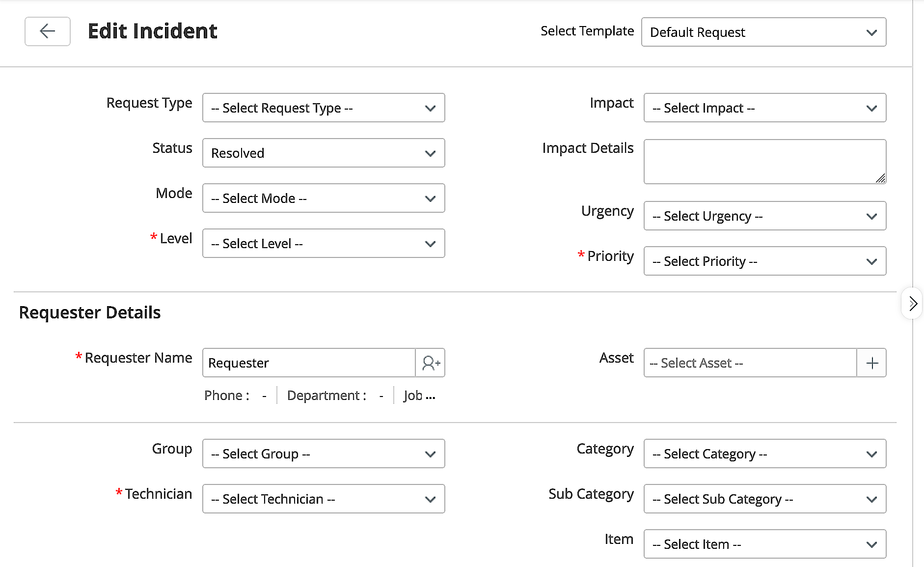This screenshot has height=567, width=924.
Task: Change the Status from Resolved
Action: pos(323,153)
